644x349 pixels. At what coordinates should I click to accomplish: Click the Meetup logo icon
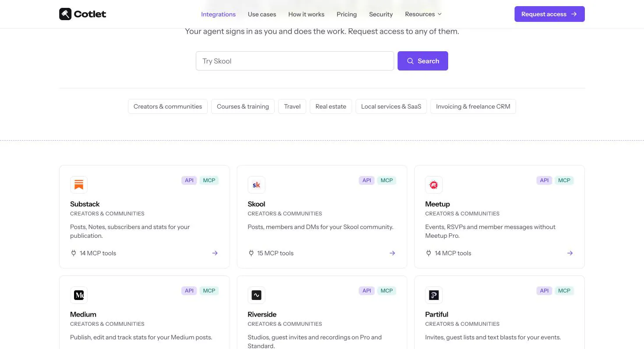click(x=434, y=185)
